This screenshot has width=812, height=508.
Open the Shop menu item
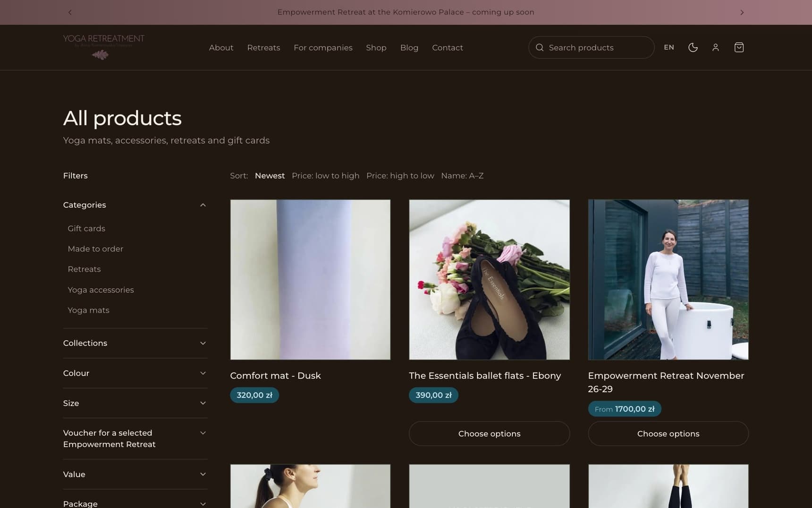click(x=376, y=48)
